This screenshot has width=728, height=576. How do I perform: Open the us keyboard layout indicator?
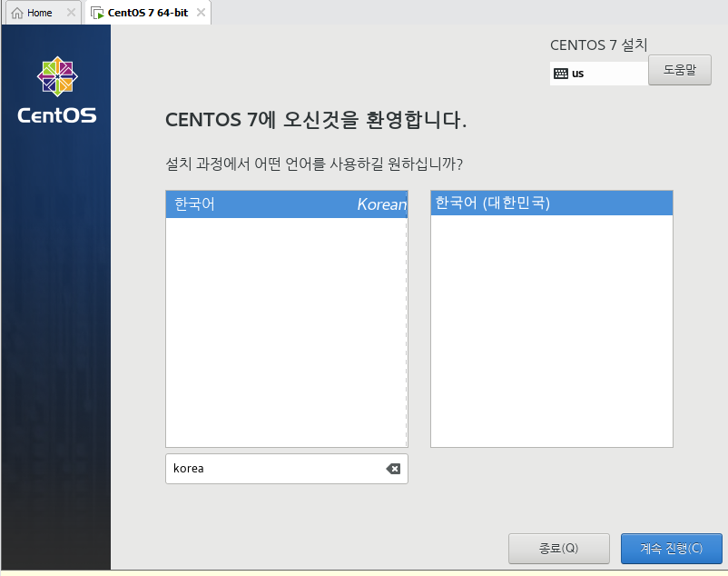pos(599,74)
